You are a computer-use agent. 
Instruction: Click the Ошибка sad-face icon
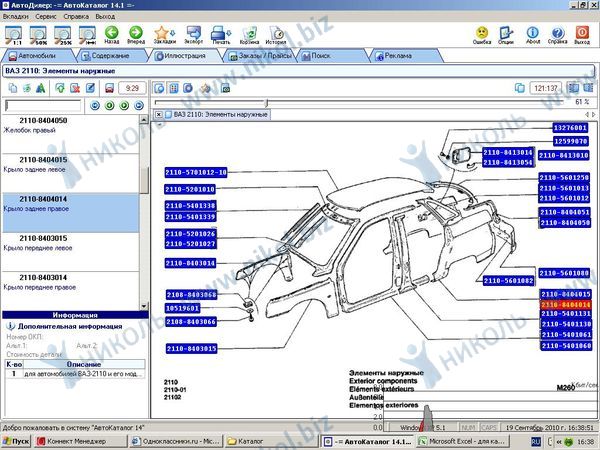[x=482, y=35]
